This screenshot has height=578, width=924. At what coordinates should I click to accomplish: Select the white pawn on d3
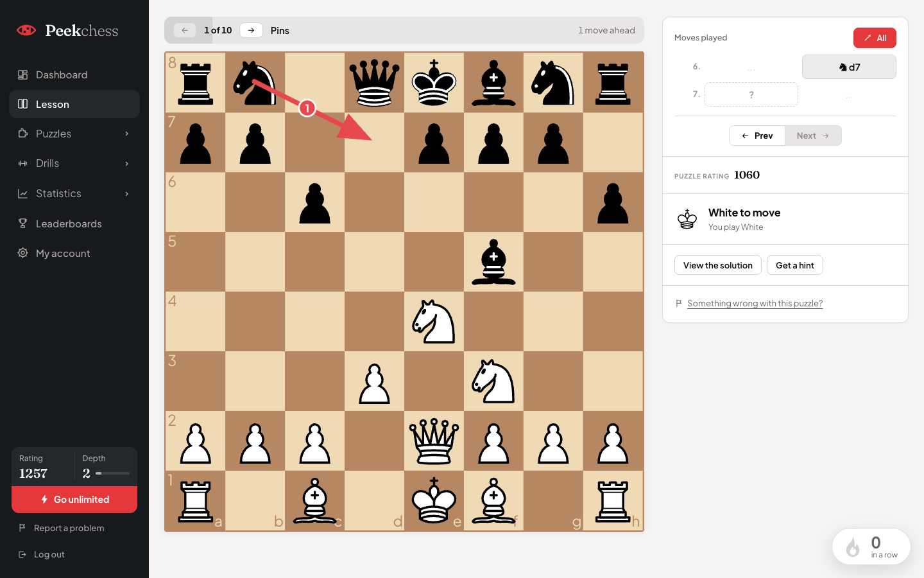[x=375, y=381]
